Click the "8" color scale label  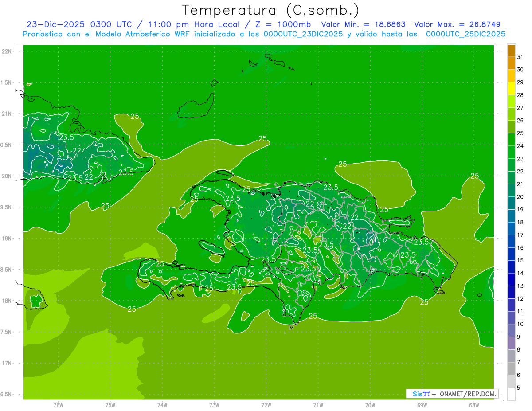click(x=519, y=350)
